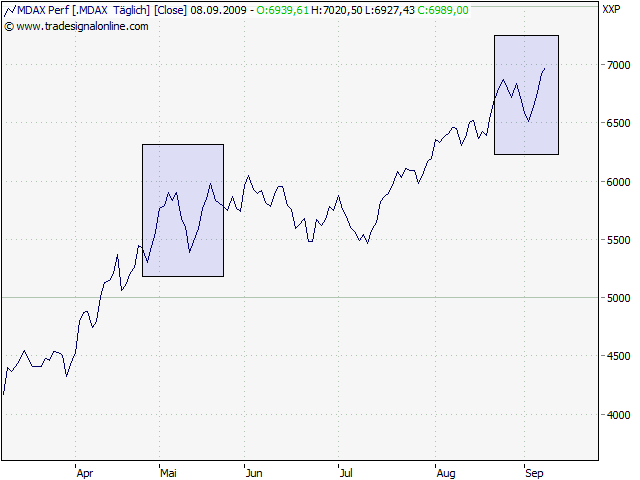Click the 6000 price axis label
Screen dimensions: 640x480
coord(618,182)
